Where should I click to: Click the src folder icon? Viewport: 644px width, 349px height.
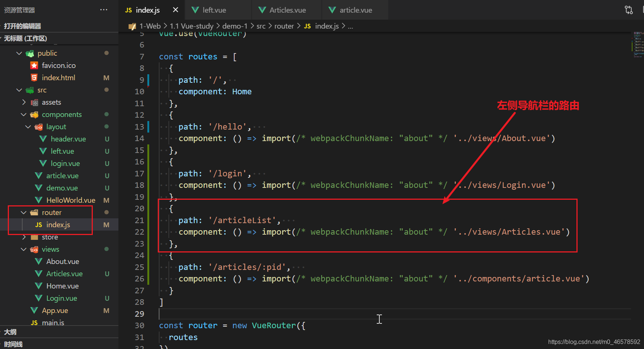point(30,90)
